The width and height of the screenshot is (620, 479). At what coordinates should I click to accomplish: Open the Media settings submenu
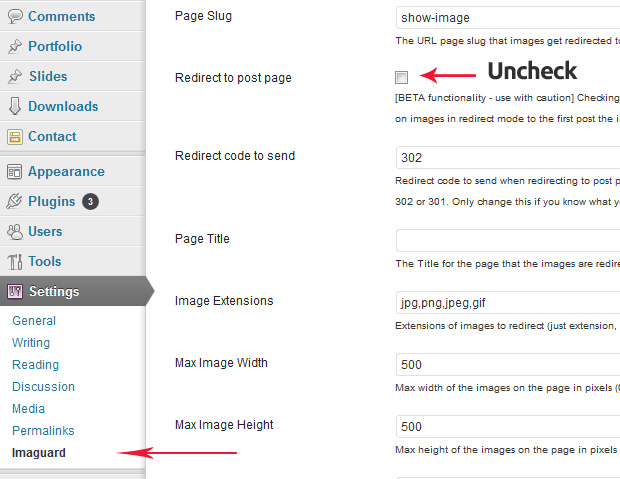28,408
